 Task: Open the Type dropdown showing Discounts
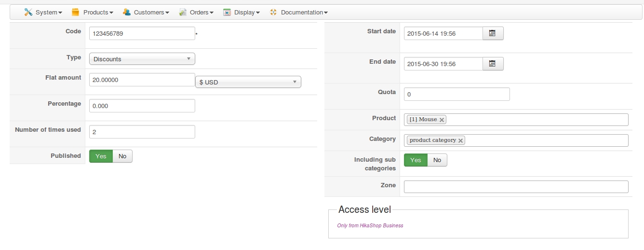pos(142,59)
